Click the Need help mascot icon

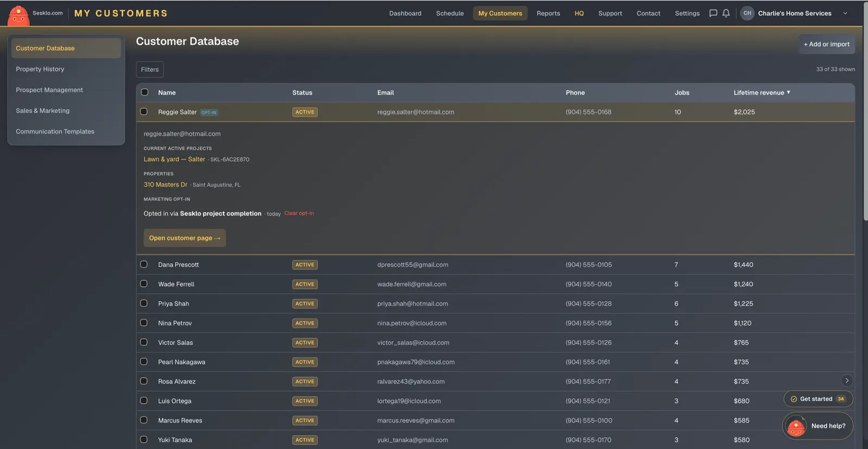tap(796, 427)
